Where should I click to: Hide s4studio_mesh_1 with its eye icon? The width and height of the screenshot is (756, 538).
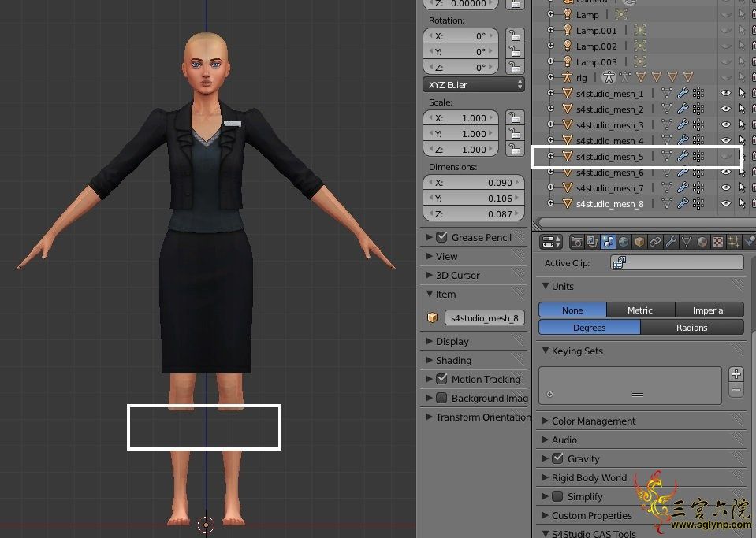(725, 93)
